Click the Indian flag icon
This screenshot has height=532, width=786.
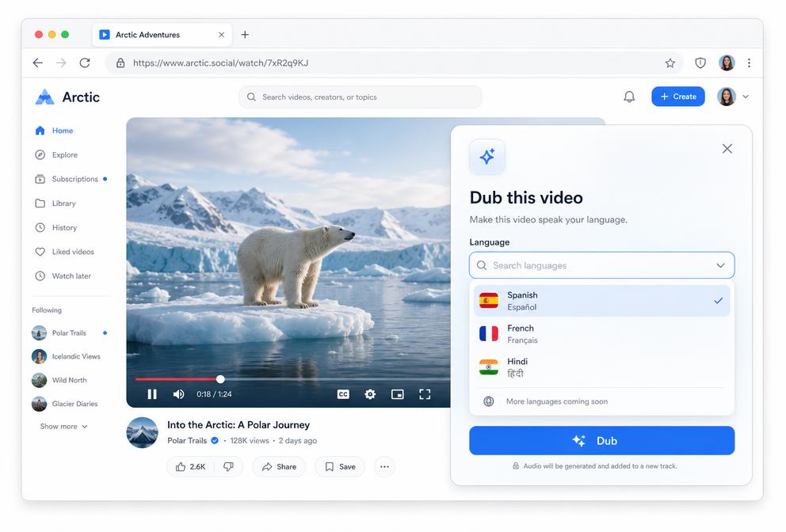pyautogui.click(x=488, y=367)
